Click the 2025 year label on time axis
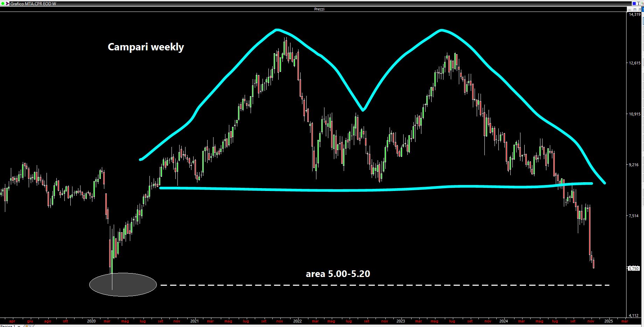Viewport: 644px width, 327px height. pos(608,321)
